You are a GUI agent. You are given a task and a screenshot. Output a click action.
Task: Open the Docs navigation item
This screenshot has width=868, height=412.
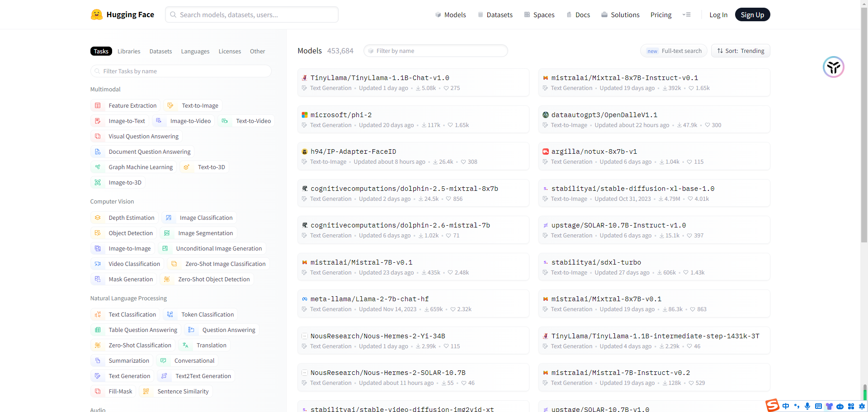(578, 14)
